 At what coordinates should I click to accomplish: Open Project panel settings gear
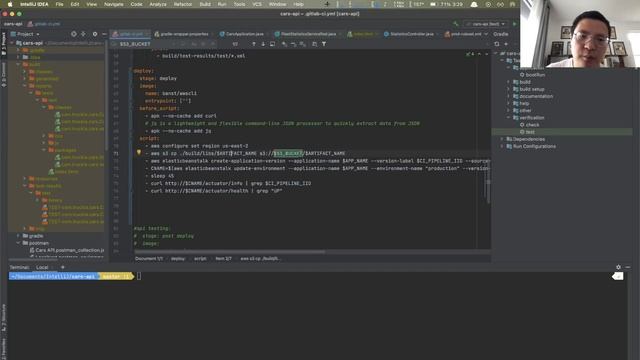pos(95,34)
